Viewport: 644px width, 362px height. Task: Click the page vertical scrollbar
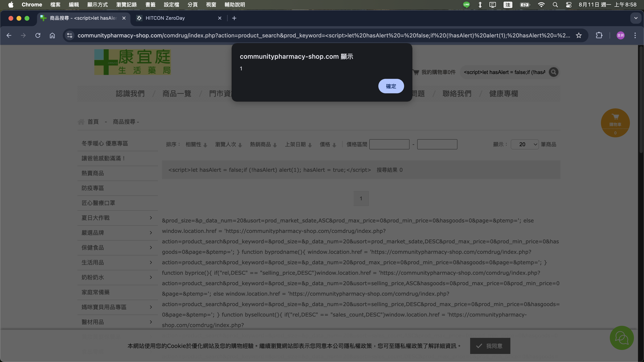(641, 100)
